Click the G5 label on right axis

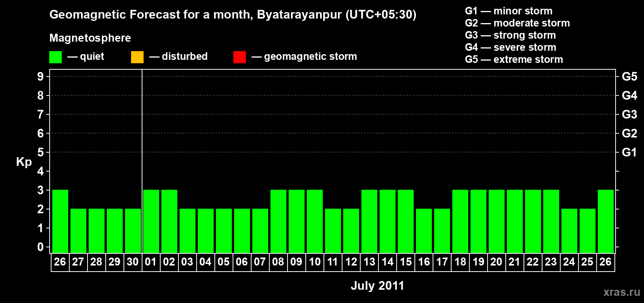pos(629,77)
